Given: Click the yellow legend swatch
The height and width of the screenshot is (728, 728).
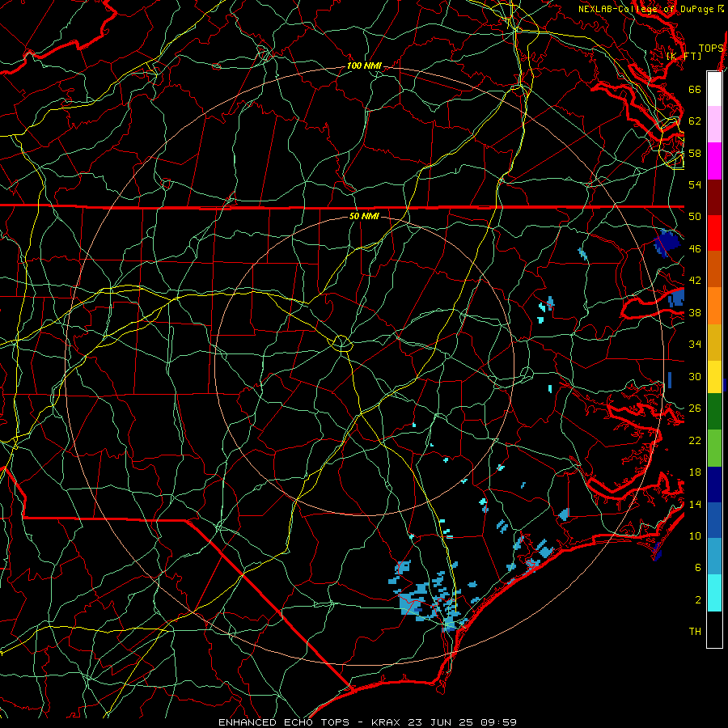Looking at the screenshot, I should [714, 377].
